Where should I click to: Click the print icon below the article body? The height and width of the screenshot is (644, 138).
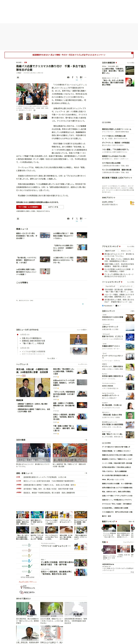[x=18, y=219]
